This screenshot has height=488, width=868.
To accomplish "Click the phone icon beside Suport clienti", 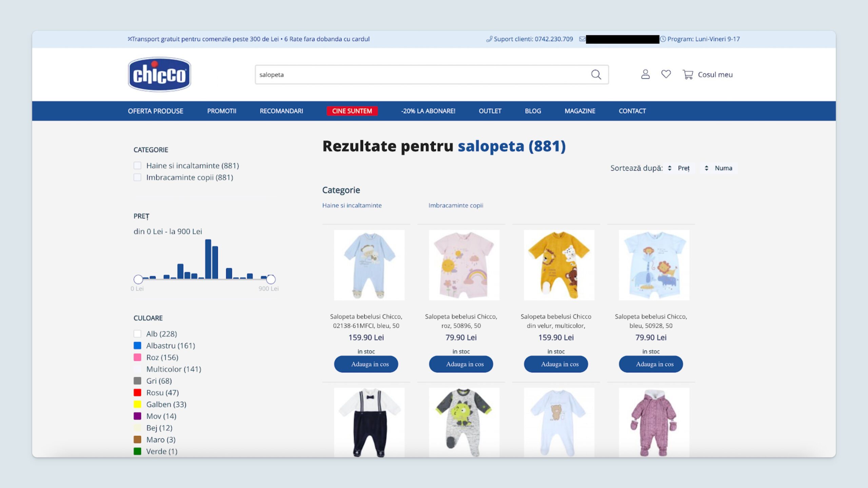I will 489,39.
